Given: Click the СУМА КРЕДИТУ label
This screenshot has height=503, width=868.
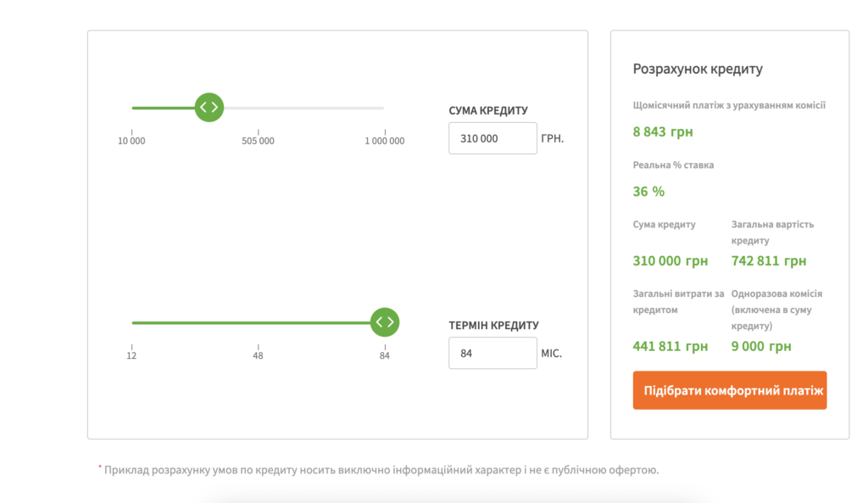Looking at the screenshot, I should coord(488,110).
